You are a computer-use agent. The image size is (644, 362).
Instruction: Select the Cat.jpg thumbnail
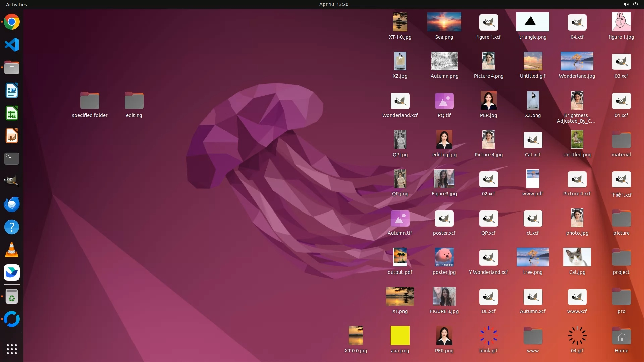[577, 257]
